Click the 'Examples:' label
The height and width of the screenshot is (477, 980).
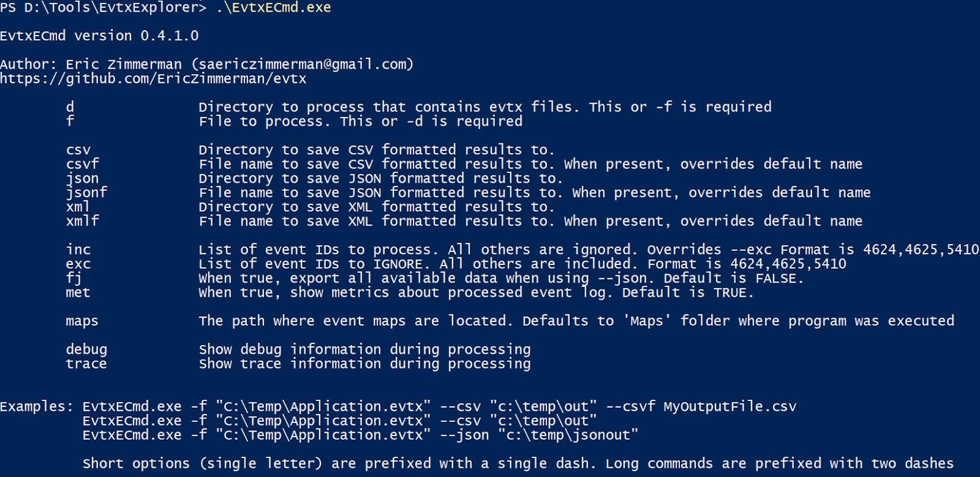click(37, 406)
